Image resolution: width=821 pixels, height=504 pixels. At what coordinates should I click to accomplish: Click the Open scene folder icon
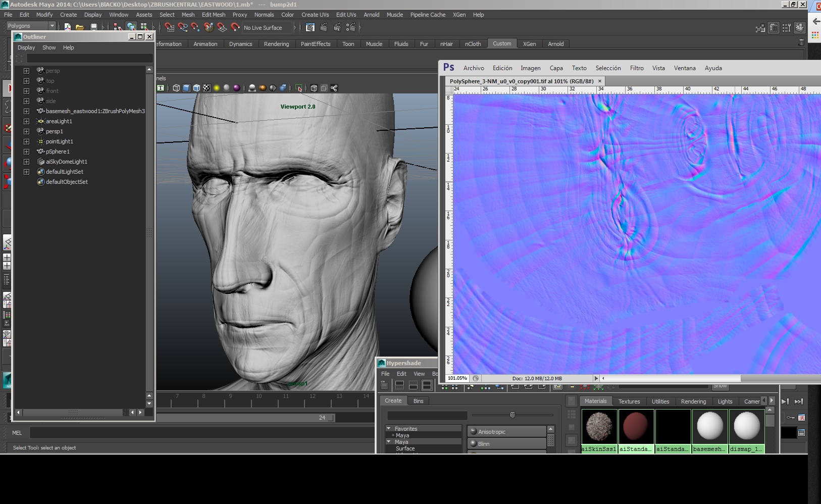80,27
